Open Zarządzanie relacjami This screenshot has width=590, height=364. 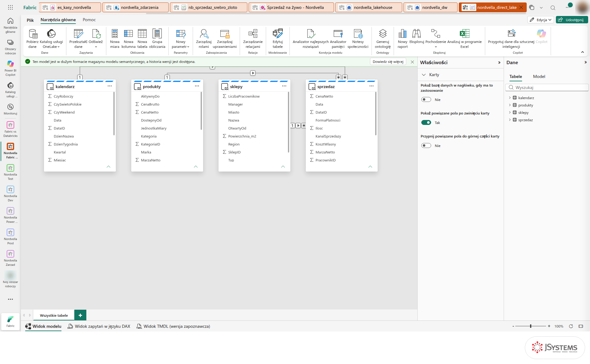pos(253,39)
